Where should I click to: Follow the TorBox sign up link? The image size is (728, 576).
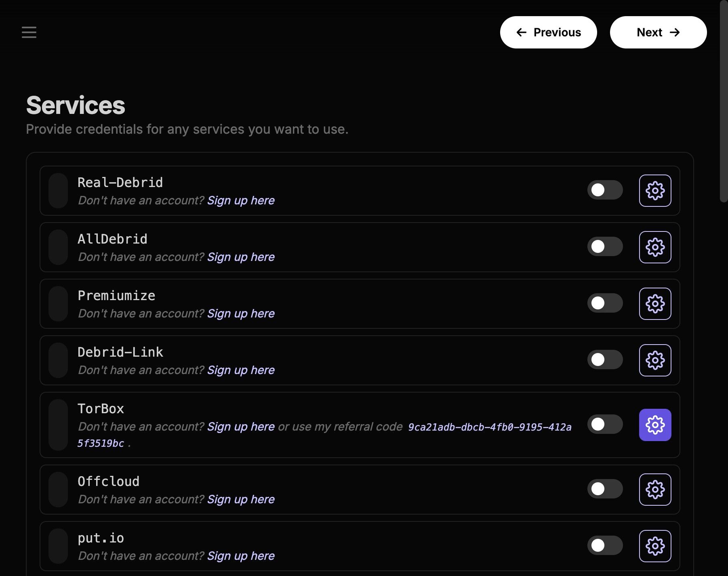241,427
